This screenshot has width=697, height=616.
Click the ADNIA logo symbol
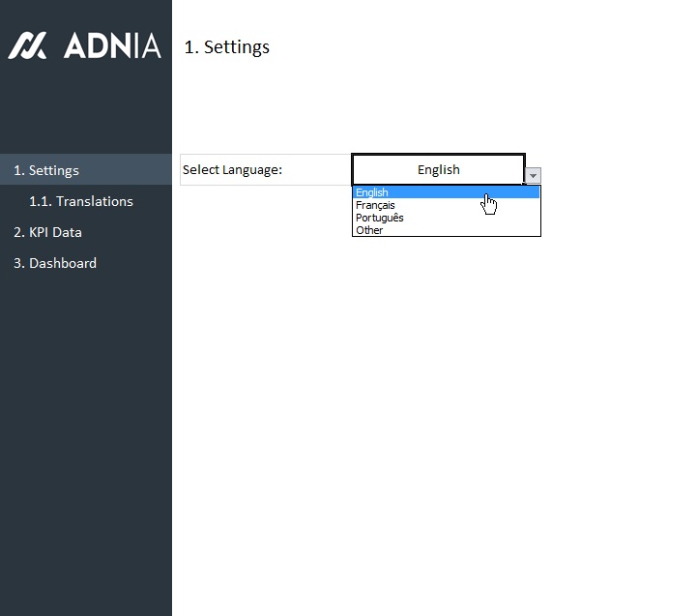(27, 45)
